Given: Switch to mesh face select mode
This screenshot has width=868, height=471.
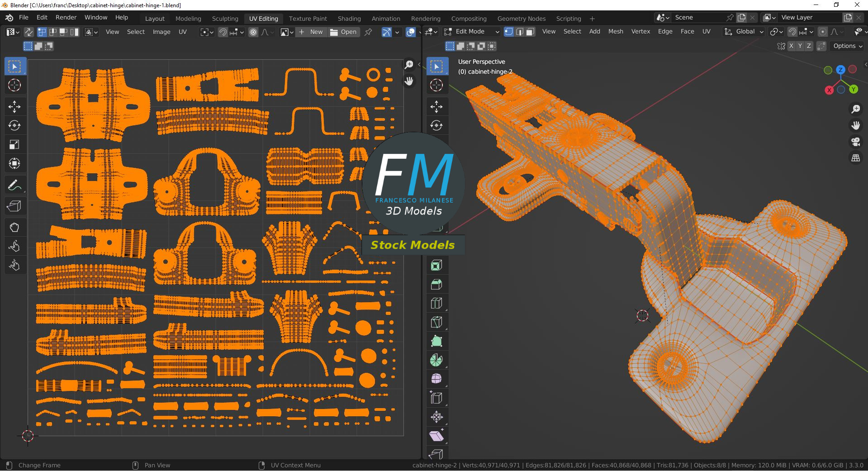Looking at the screenshot, I should point(531,32).
